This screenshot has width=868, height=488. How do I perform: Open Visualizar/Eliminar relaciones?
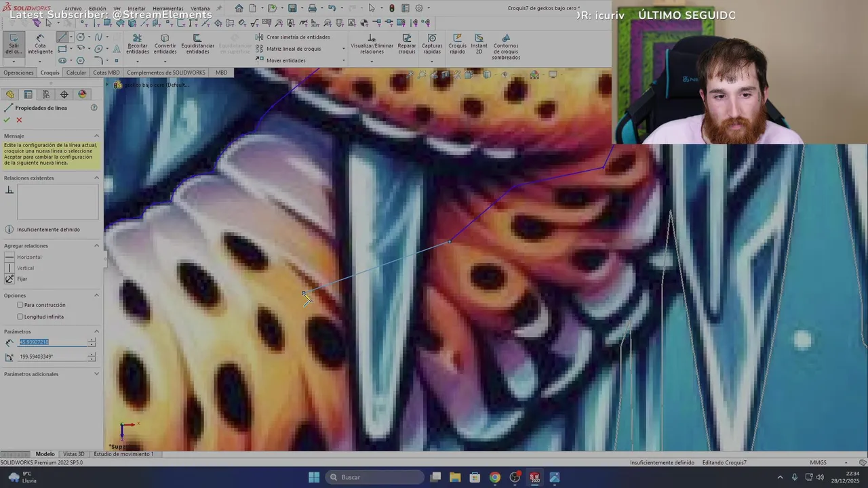coord(372,45)
